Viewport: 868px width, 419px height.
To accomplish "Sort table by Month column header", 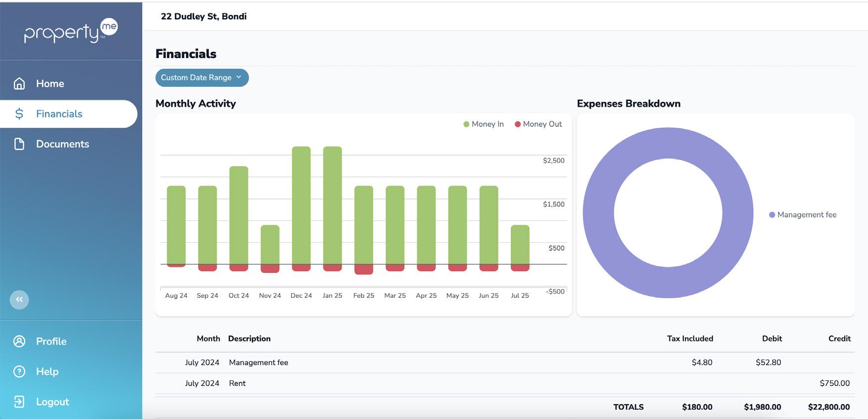I will pos(208,339).
